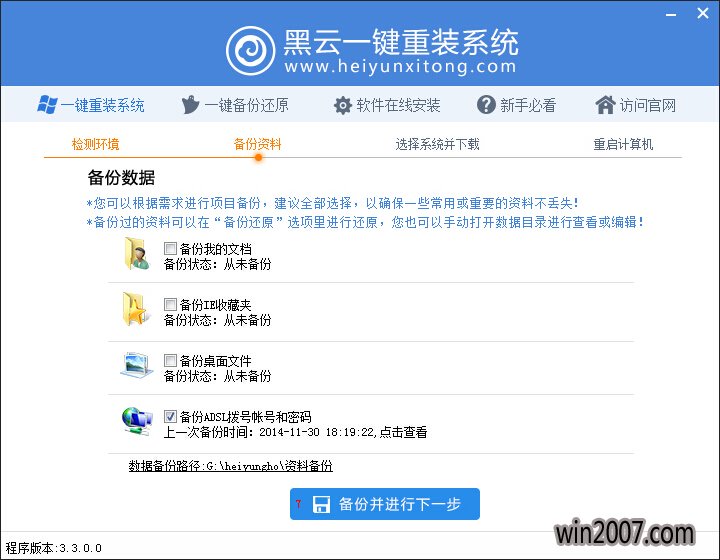Click the second hint line starting 备份过的资料
Viewport: 720px width, 560px height.
click(x=365, y=222)
